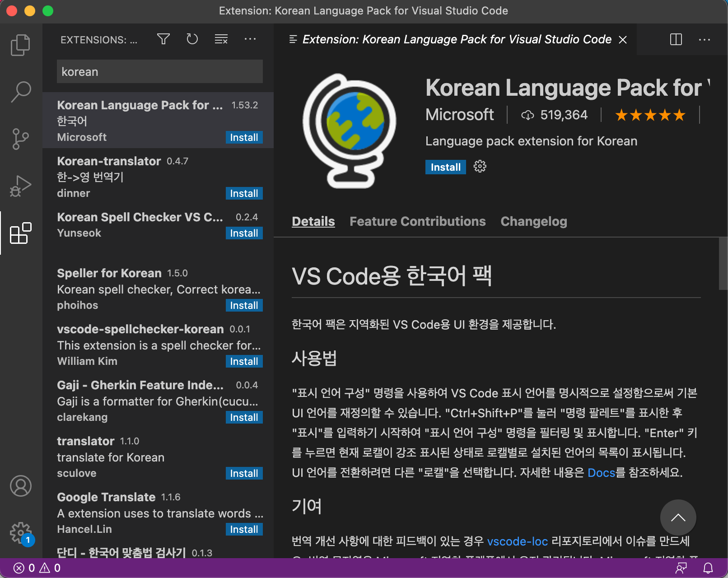728x578 pixels.
Task: Install vscode-spellchecker-korean extension
Action: pyautogui.click(x=244, y=361)
